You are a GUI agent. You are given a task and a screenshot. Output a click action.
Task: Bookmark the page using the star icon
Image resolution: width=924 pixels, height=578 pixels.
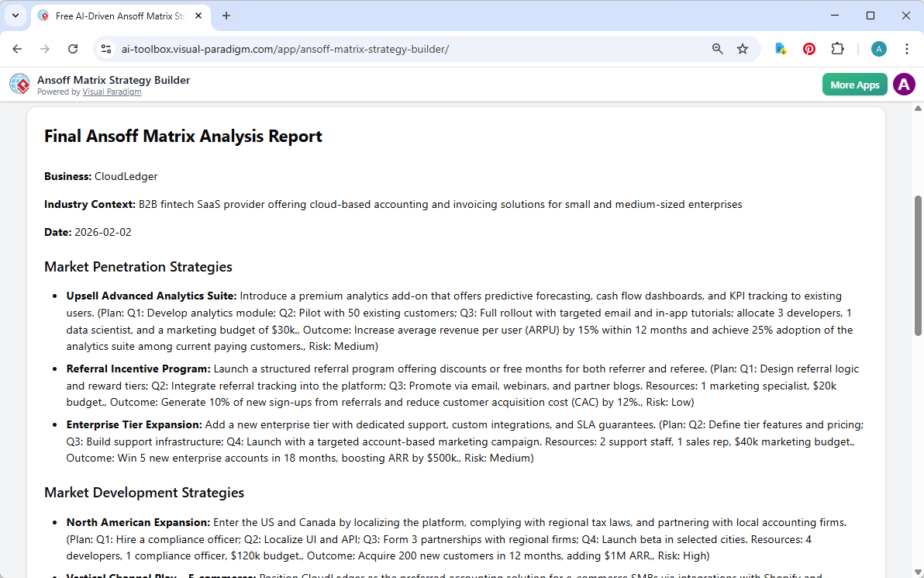[x=743, y=48]
